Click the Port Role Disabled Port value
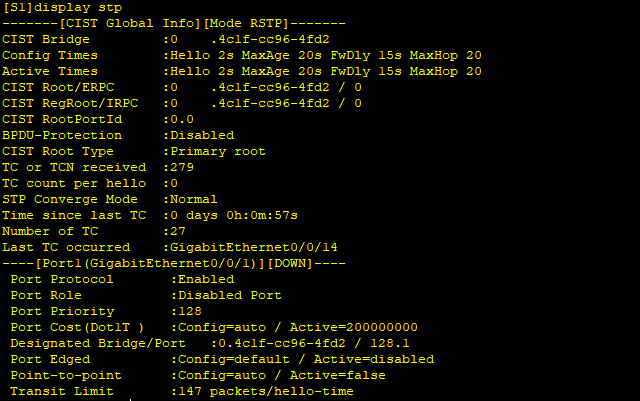This screenshot has height=401, width=640. click(230, 295)
